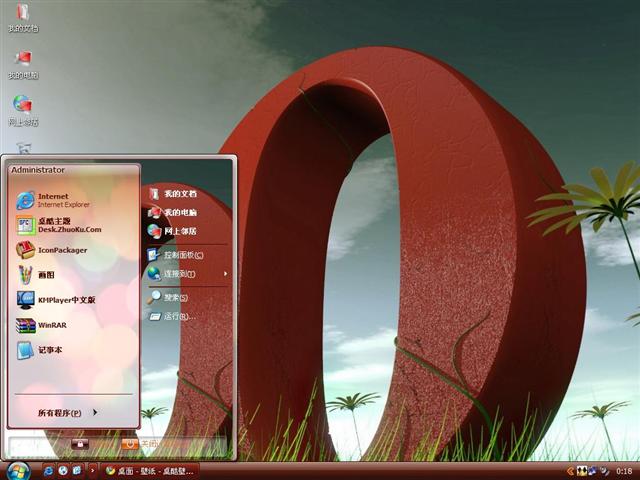Launch Internet Explorer from the Start menu

click(x=73, y=200)
